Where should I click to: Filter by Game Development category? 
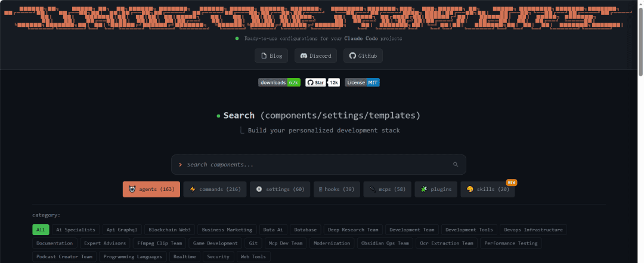(215, 243)
